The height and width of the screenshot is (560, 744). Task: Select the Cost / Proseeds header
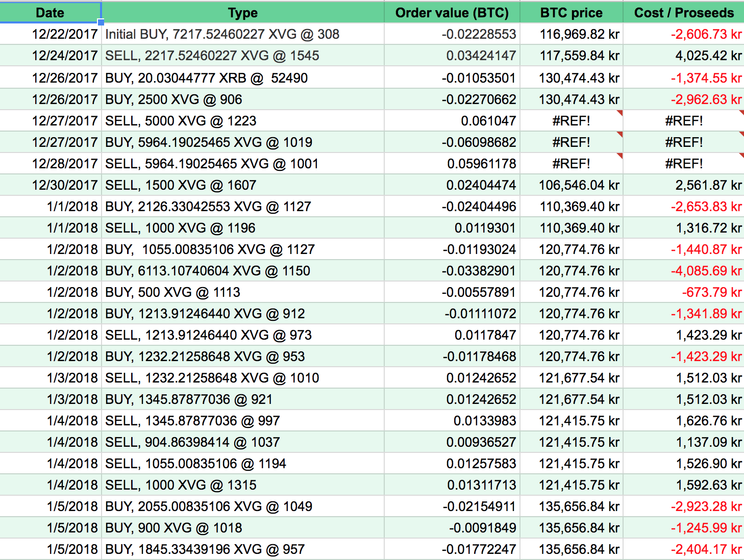pos(684,12)
